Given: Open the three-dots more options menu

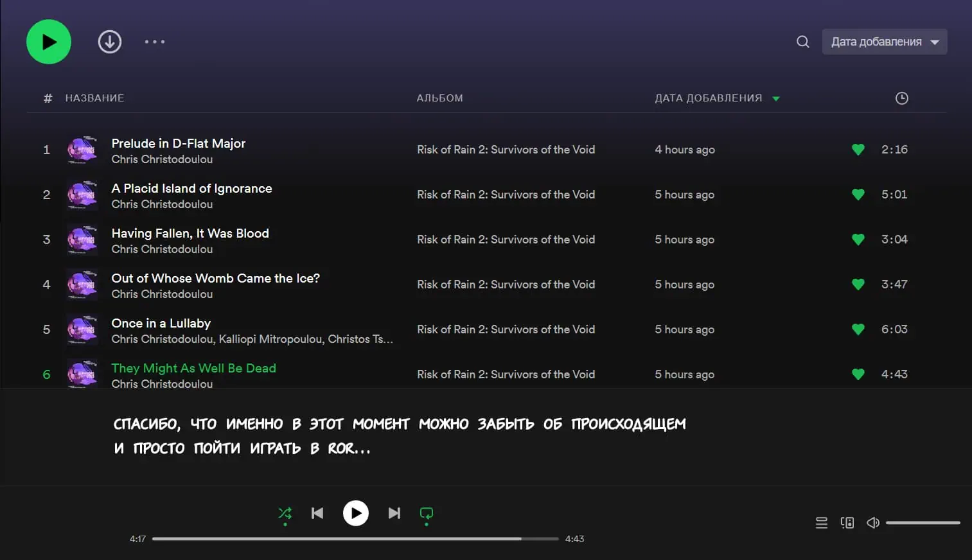Looking at the screenshot, I should (x=154, y=42).
